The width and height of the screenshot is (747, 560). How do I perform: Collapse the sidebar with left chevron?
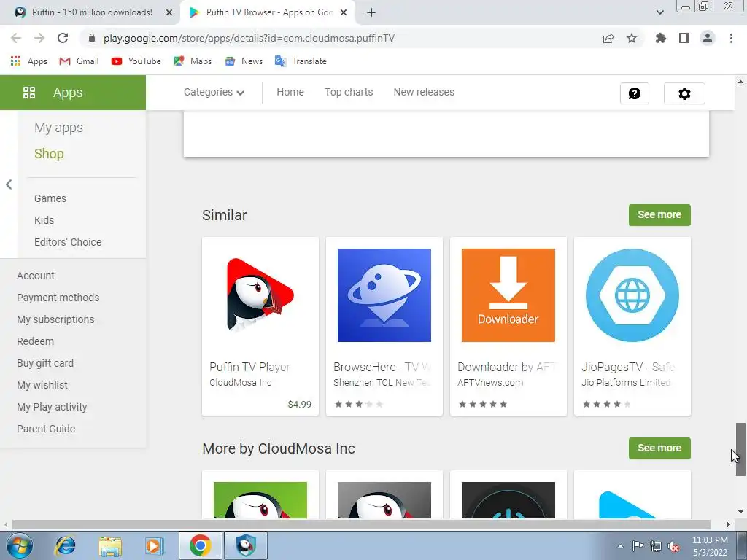click(9, 184)
